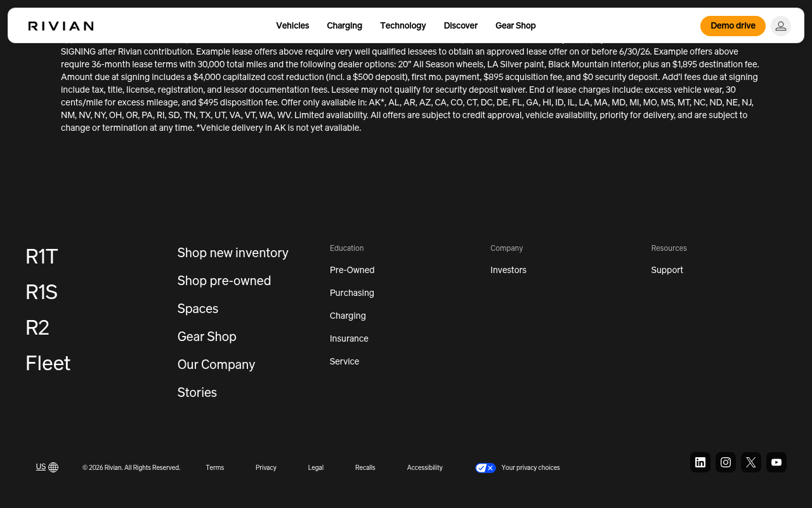Click the Education column heading

[x=347, y=248]
